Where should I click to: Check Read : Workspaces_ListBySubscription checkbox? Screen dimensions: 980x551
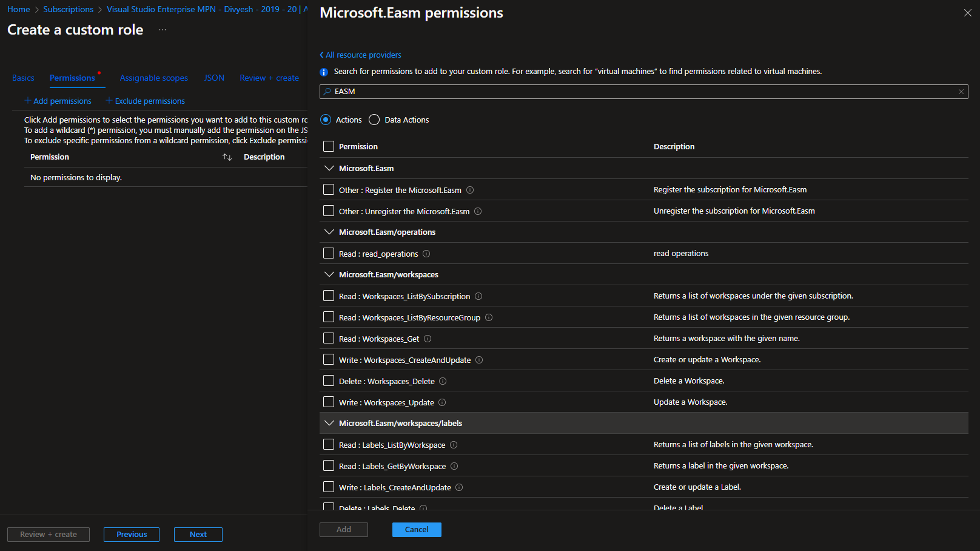(x=329, y=296)
